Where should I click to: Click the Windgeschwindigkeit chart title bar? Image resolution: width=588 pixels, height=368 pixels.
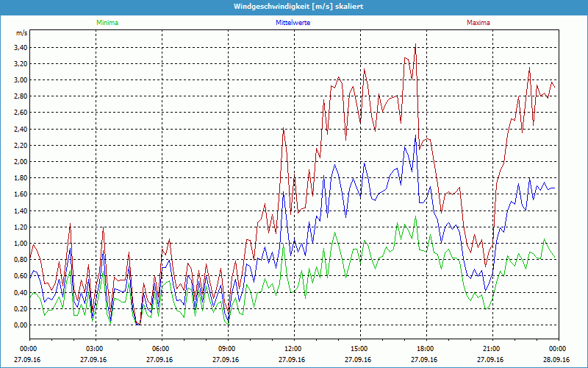(x=294, y=6)
